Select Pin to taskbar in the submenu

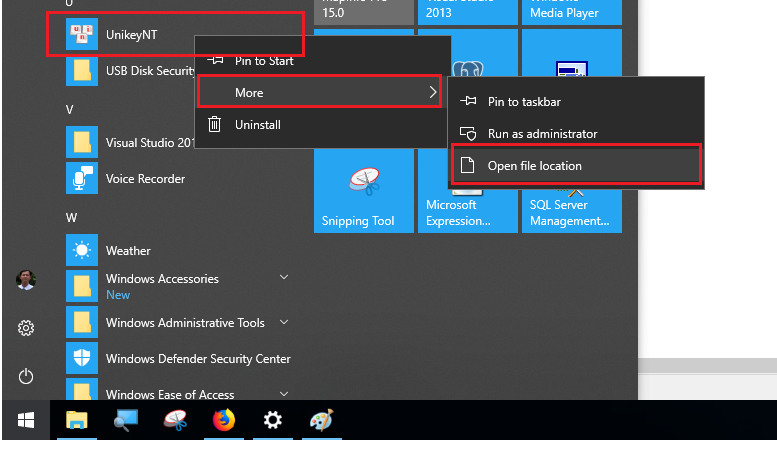point(576,101)
